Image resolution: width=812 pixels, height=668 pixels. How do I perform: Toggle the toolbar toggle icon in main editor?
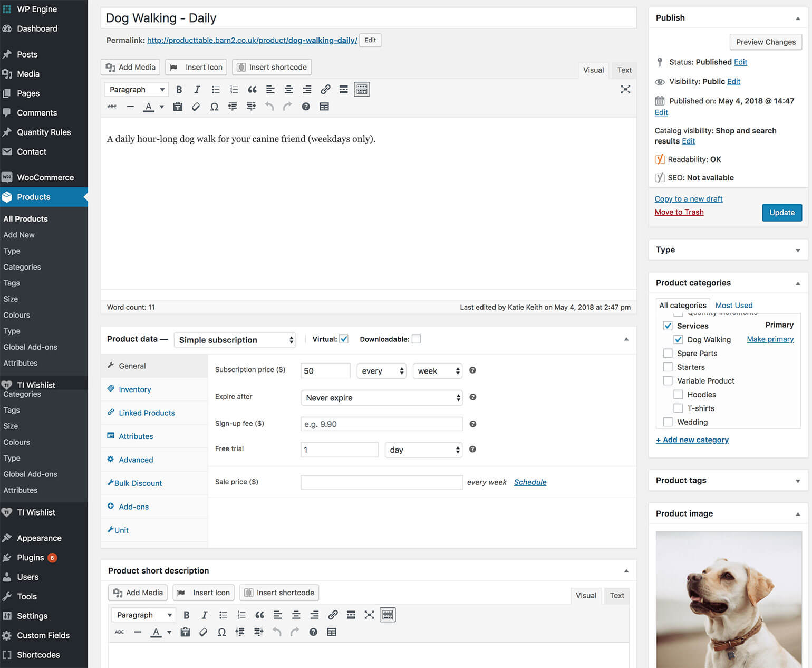(x=362, y=90)
